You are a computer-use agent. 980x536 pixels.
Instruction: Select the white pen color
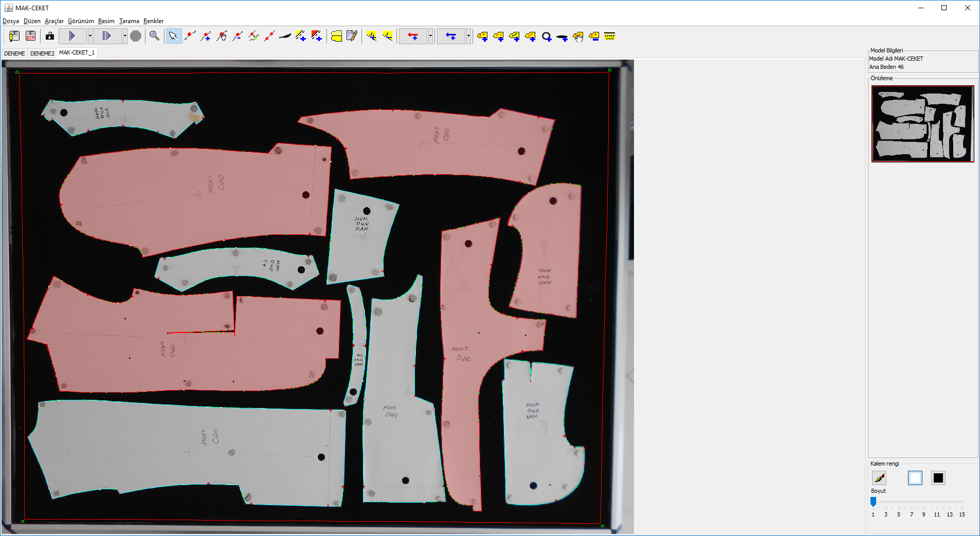point(915,478)
